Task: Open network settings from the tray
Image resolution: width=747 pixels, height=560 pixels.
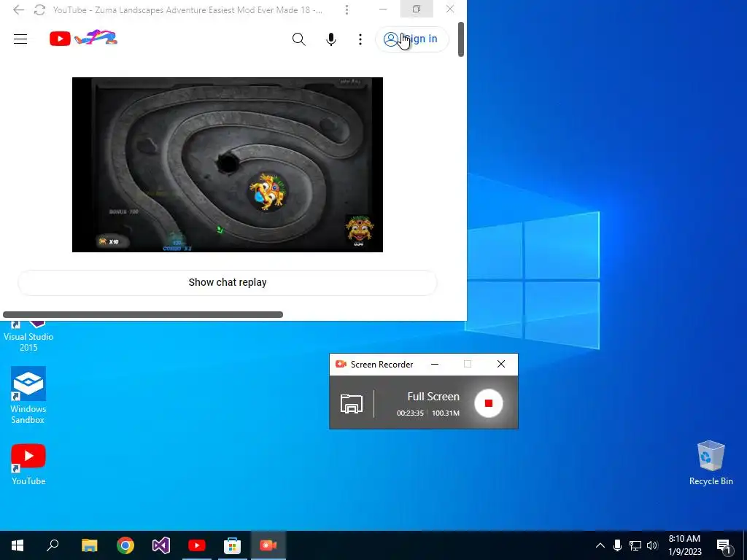Action: (x=635, y=545)
